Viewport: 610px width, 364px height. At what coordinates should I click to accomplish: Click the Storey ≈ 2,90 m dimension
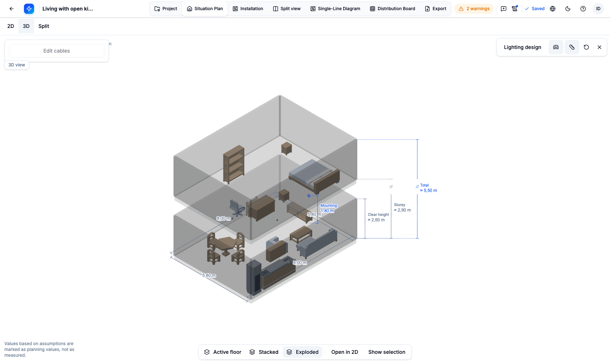(x=402, y=207)
